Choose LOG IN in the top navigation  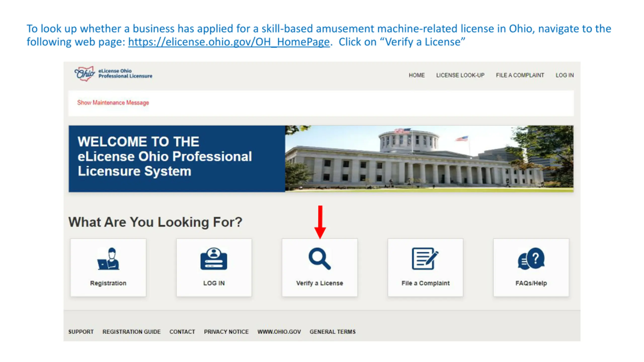coord(565,75)
